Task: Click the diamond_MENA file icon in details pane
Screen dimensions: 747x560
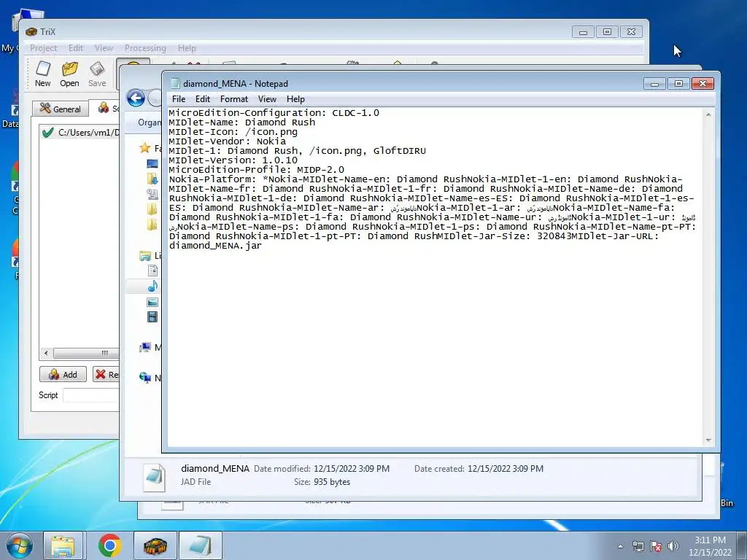Action: click(155, 477)
